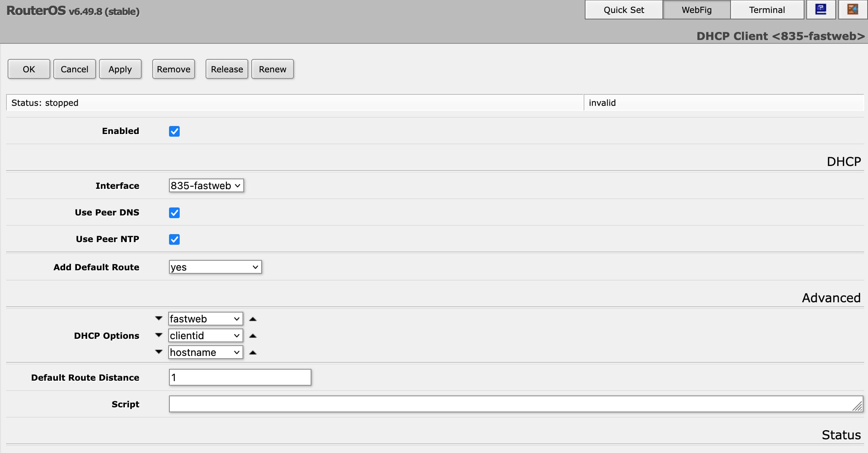Click the Use Peer NTP label

point(107,239)
